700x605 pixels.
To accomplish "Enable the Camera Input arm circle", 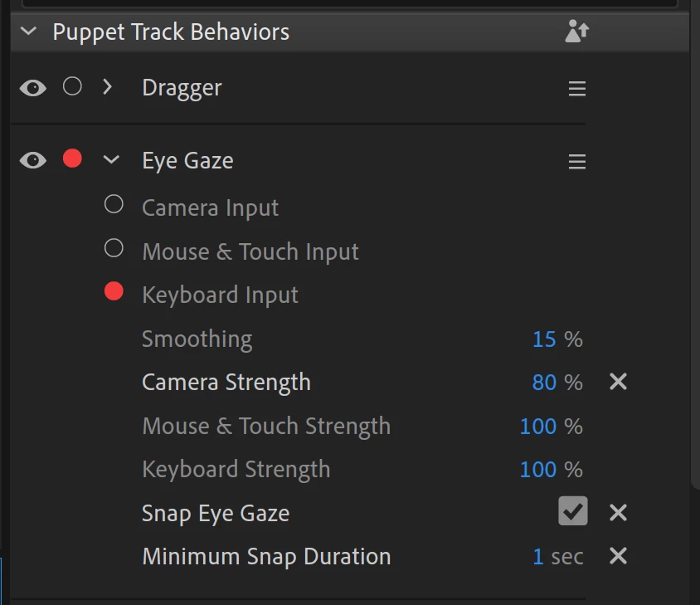I will [114, 204].
